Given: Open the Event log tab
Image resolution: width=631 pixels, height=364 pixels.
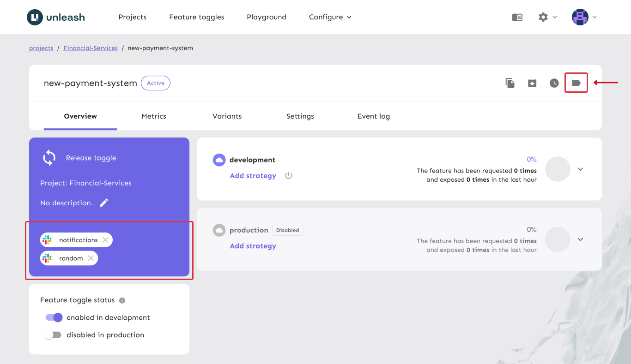Looking at the screenshot, I should pos(373,116).
